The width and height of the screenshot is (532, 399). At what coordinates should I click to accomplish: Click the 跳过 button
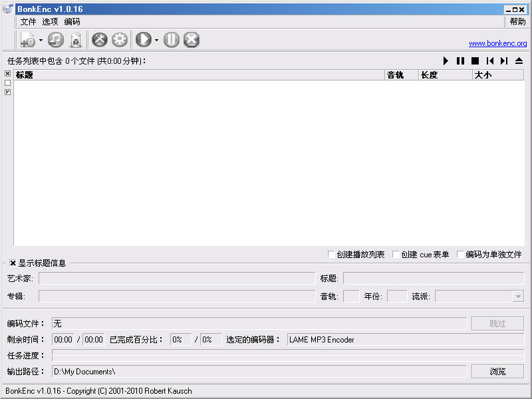pyautogui.click(x=497, y=323)
